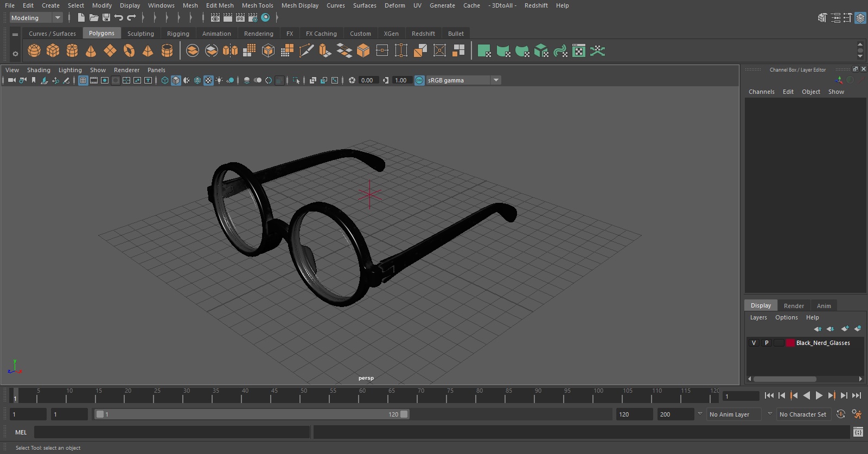Go to start of playback range
This screenshot has height=454, width=868.
[769, 395]
